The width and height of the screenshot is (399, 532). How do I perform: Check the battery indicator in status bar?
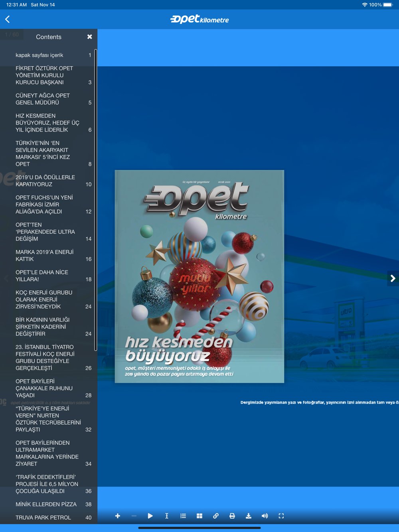(x=388, y=5)
